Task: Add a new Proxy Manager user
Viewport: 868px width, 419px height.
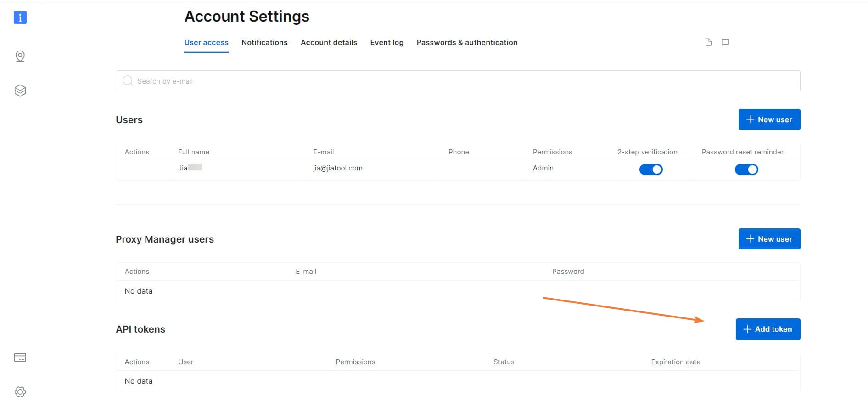Action: pyautogui.click(x=769, y=239)
